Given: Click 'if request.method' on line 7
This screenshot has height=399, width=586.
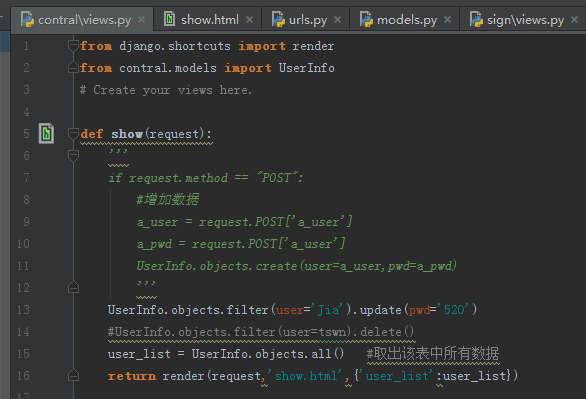Looking at the screenshot, I should pos(168,178).
